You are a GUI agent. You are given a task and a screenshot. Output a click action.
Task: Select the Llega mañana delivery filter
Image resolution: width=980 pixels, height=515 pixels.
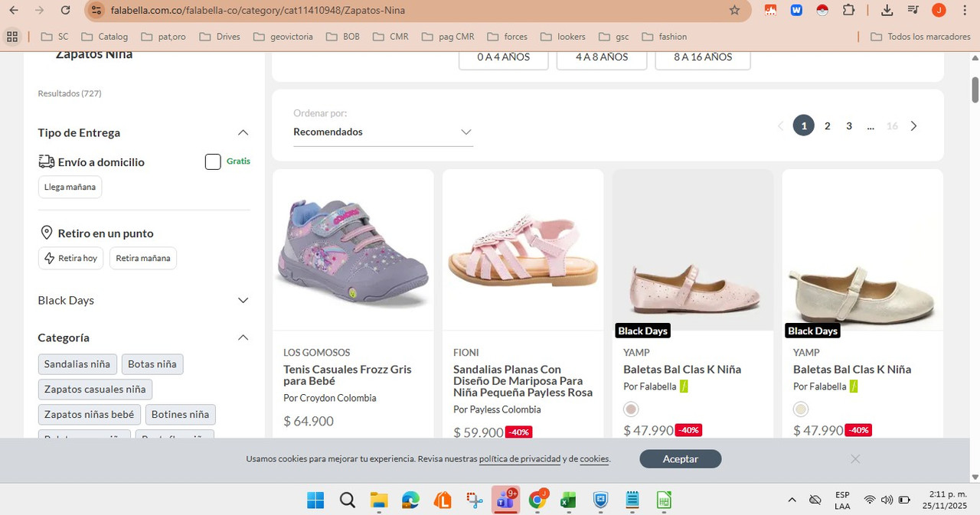(70, 187)
